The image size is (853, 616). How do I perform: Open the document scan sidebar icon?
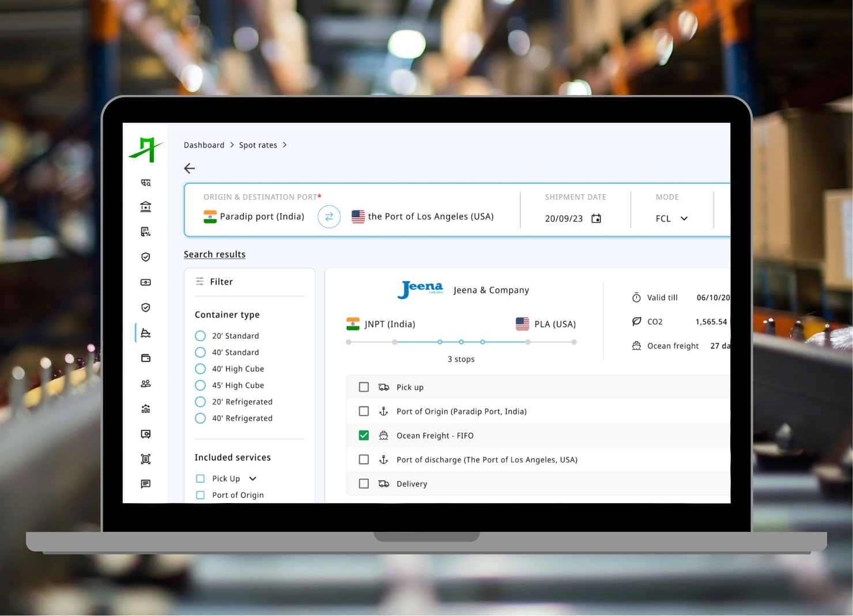click(x=146, y=459)
